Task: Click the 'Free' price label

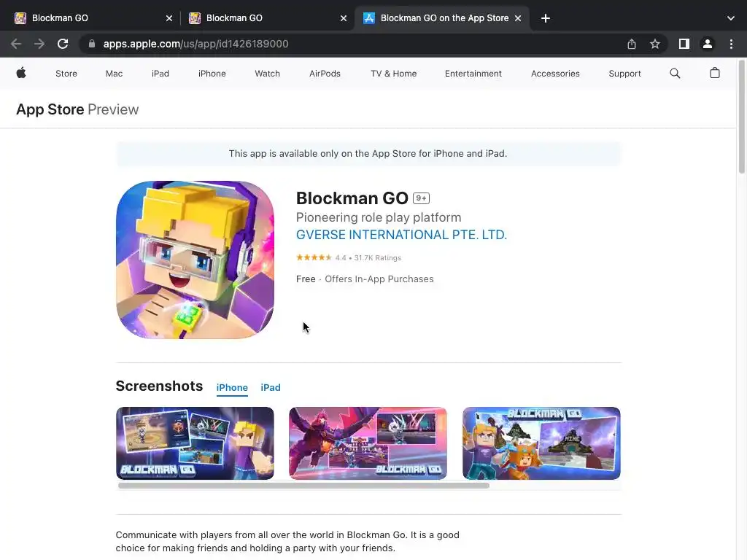Action: 306,279
